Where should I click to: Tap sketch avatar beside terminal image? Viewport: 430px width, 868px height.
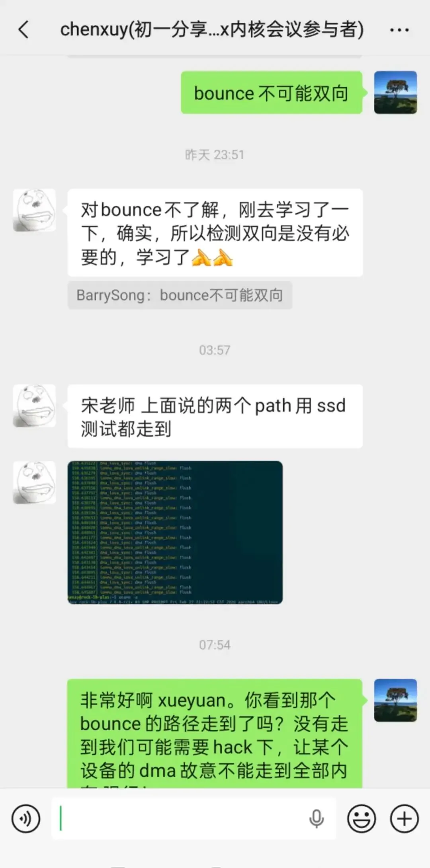(34, 482)
